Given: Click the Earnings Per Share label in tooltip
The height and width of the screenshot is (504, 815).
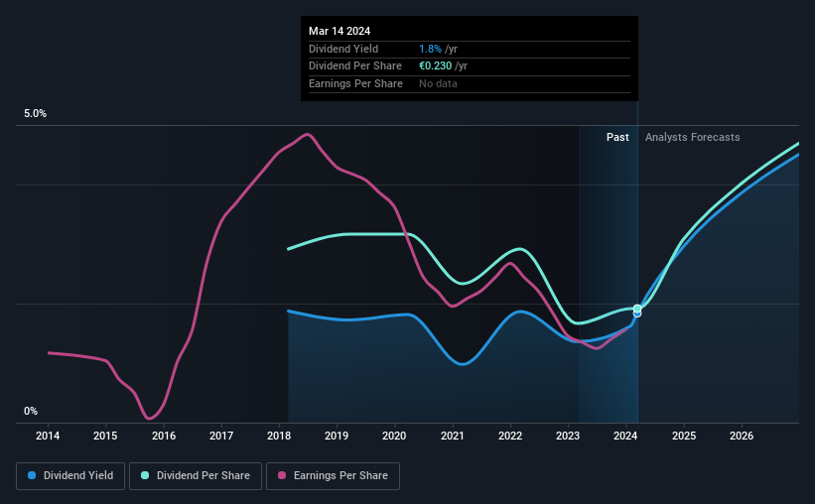Looking at the screenshot, I should click(x=355, y=83).
